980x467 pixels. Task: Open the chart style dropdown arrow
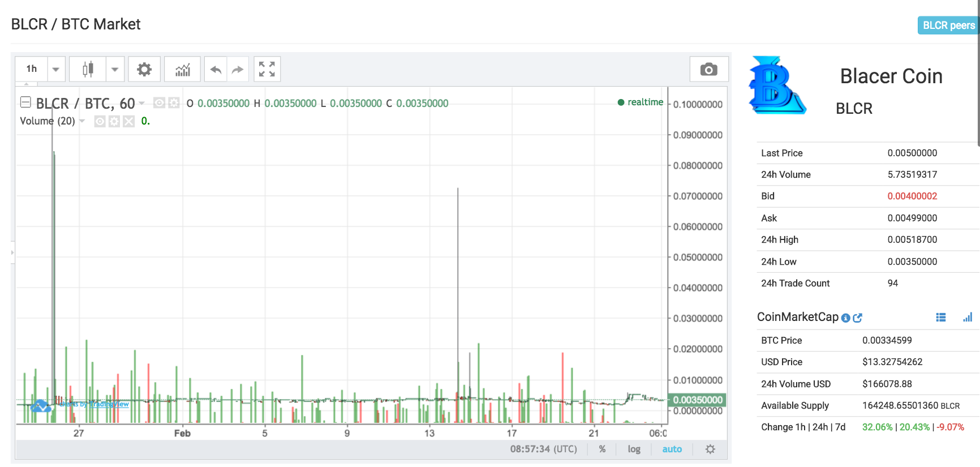pyautogui.click(x=115, y=70)
